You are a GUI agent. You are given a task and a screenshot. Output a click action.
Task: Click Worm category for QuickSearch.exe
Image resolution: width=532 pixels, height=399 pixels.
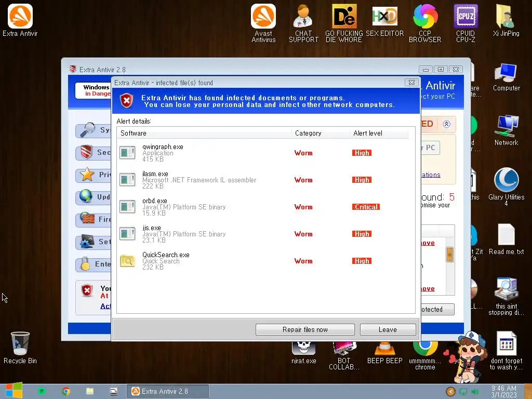303,261
